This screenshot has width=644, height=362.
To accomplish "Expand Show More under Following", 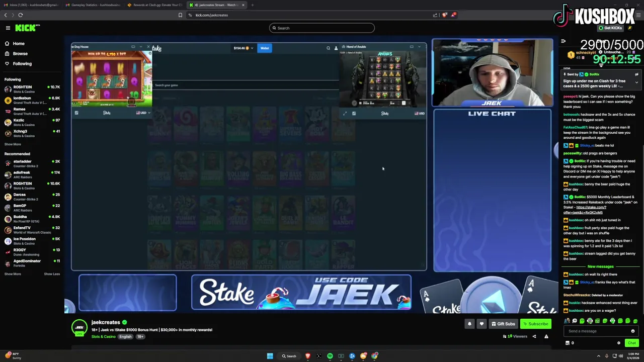I will click(x=13, y=144).
